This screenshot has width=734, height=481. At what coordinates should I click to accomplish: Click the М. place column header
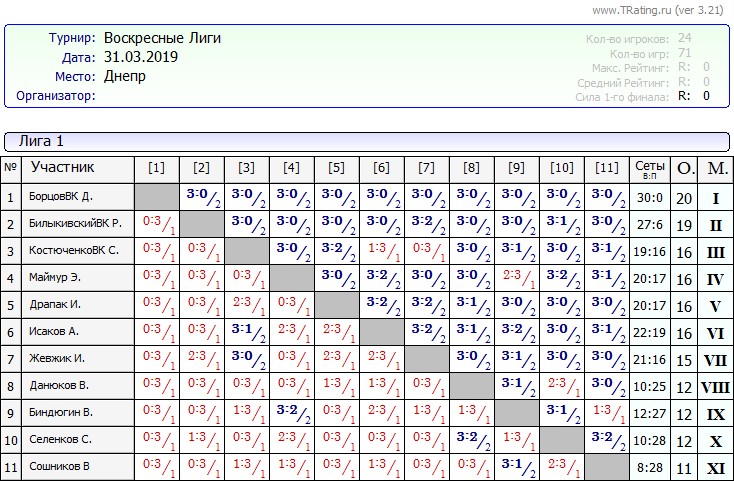[715, 168]
